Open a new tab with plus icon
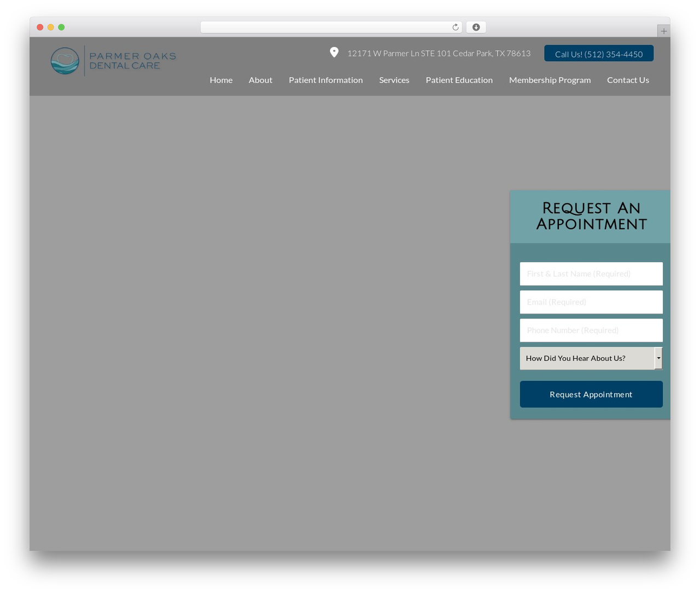The width and height of the screenshot is (700, 593). [x=663, y=31]
